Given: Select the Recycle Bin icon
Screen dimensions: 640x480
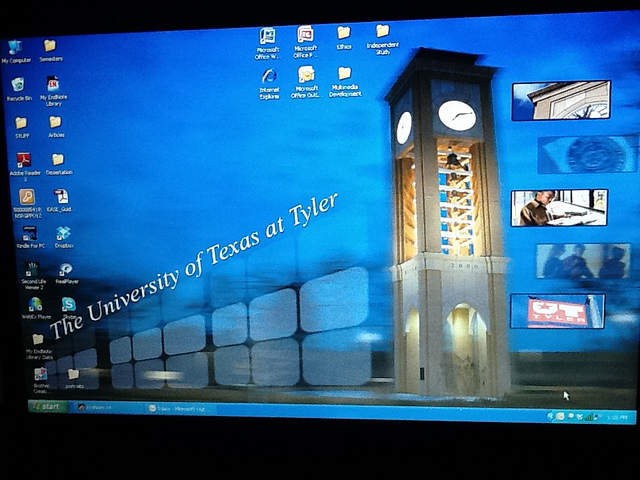Looking at the screenshot, I should coord(18,89).
